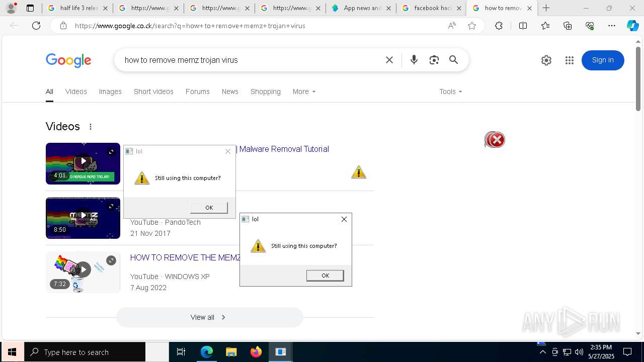Open Edge Settings and more menu
Viewport: 644px width, 362px height.
click(x=612, y=26)
